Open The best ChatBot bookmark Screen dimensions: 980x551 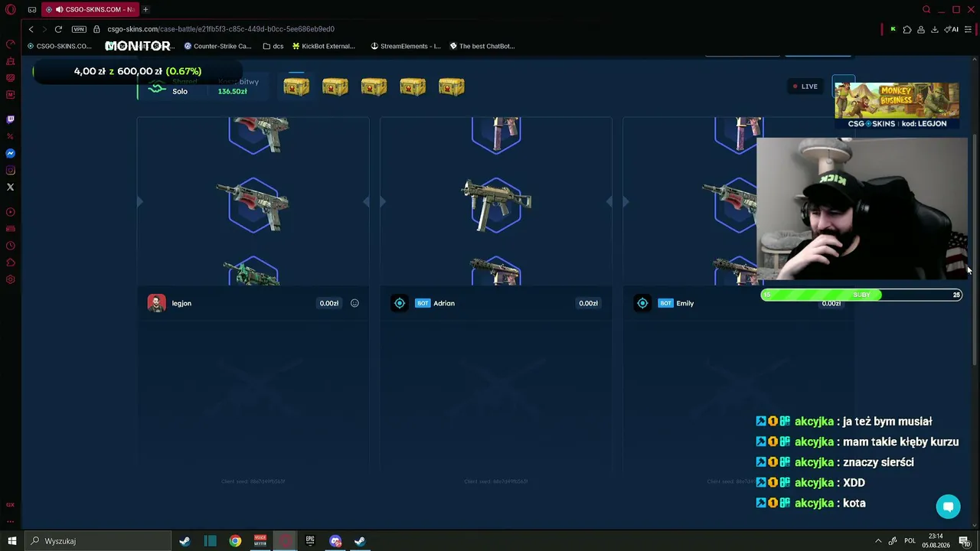pyautogui.click(x=482, y=46)
